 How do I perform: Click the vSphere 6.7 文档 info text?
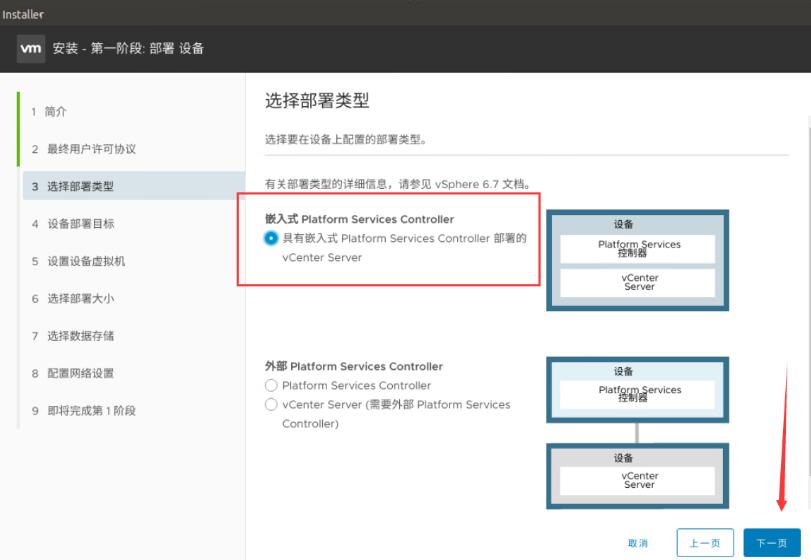click(399, 184)
